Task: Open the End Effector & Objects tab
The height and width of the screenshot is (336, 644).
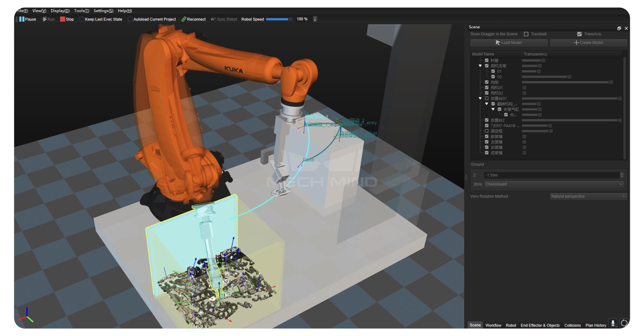Action: [x=540, y=325]
